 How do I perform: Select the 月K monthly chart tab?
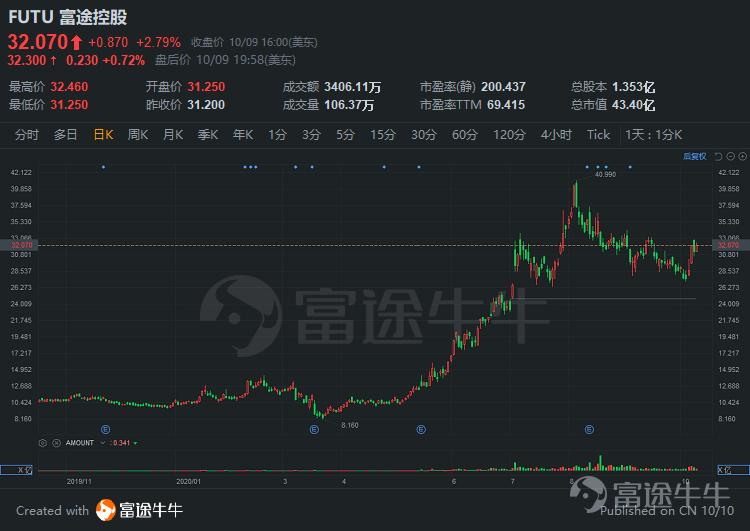pyautogui.click(x=173, y=135)
